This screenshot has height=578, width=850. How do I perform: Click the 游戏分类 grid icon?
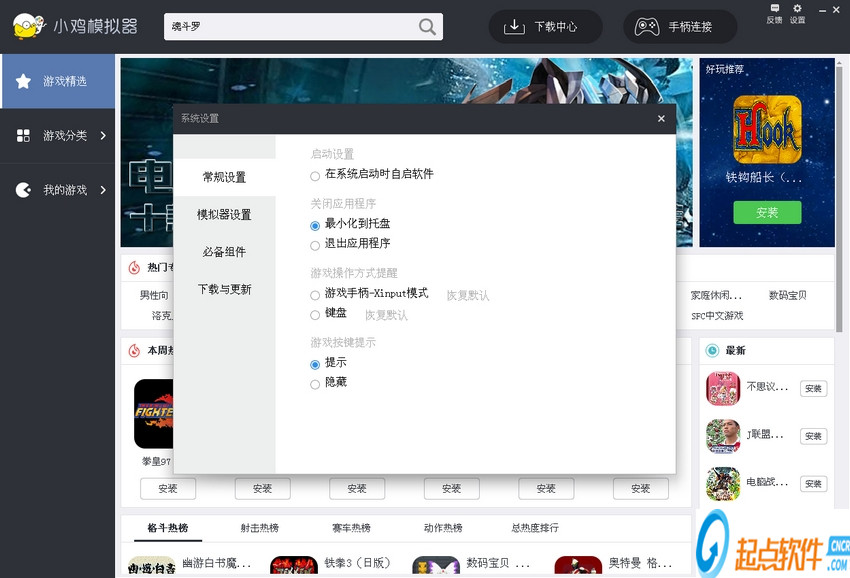click(23, 136)
